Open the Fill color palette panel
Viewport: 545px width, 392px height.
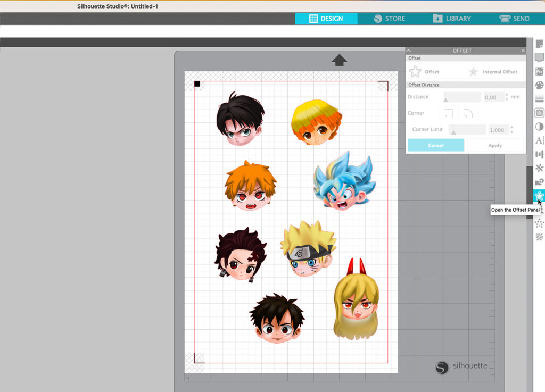click(x=539, y=85)
